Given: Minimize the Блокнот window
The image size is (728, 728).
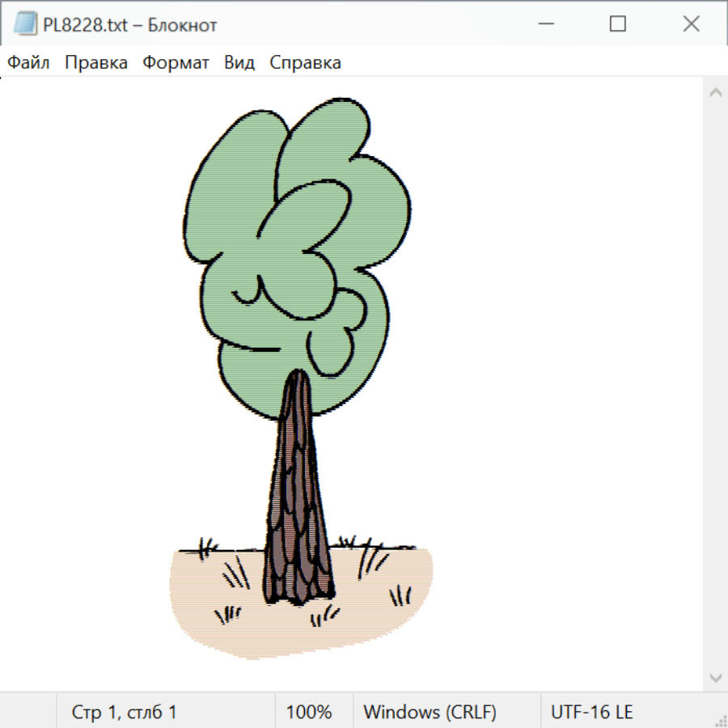Looking at the screenshot, I should click(544, 25).
